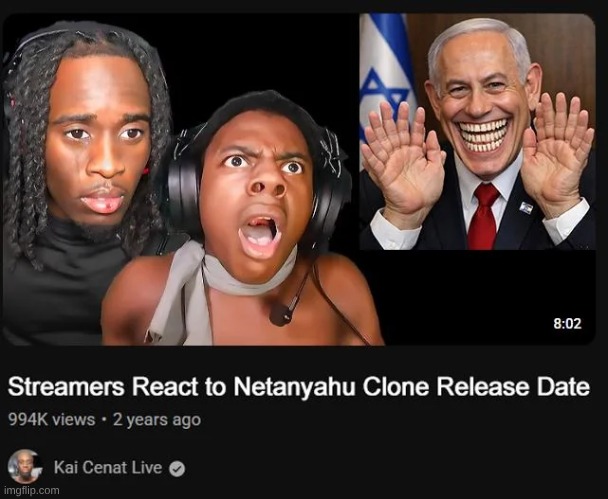This screenshot has width=608, height=499.
Task: Click the 8:02 duration badge
Action: [x=567, y=323]
